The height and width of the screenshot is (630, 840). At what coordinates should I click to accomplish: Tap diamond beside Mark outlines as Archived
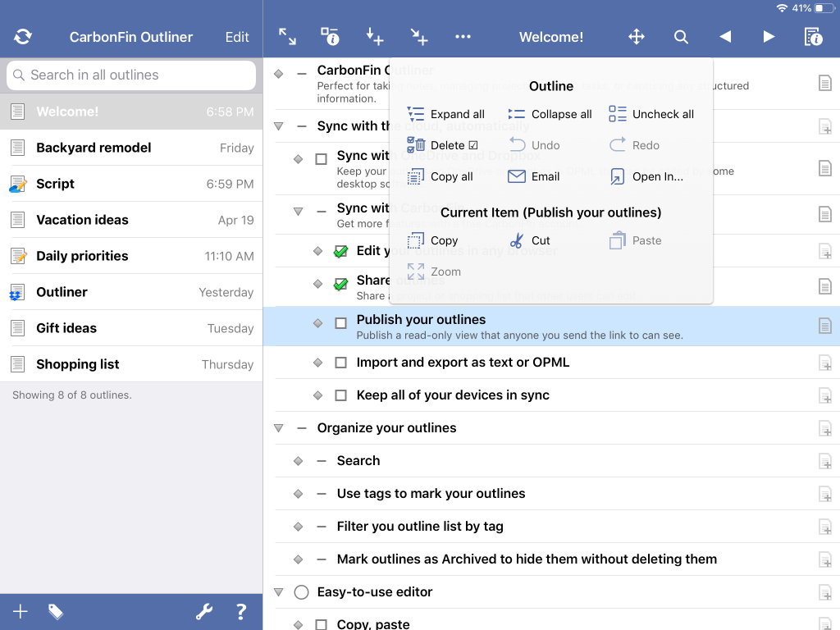tap(299, 559)
